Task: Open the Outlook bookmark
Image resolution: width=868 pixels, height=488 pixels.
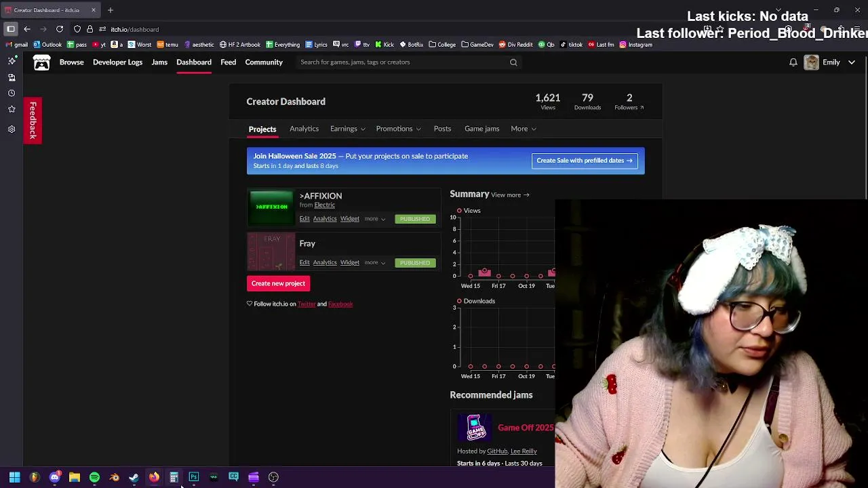Action: tap(47, 45)
